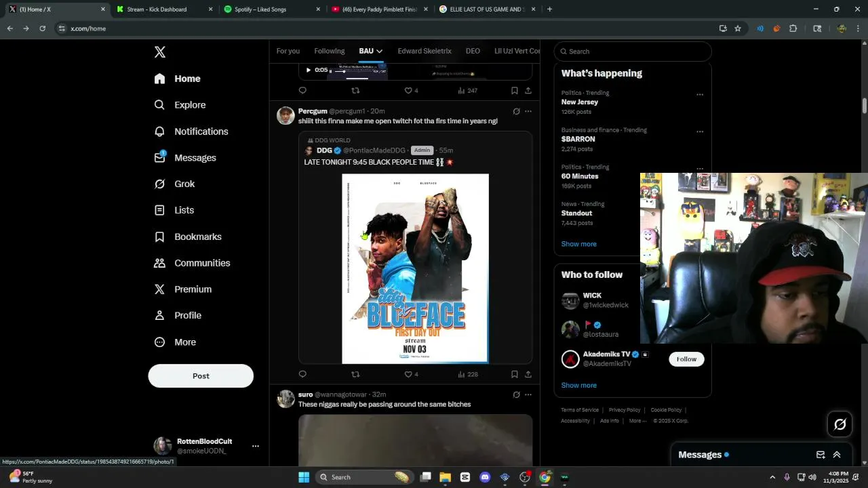Open Grok icon on suro's post
The height and width of the screenshot is (488, 868).
click(x=516, y=394)
